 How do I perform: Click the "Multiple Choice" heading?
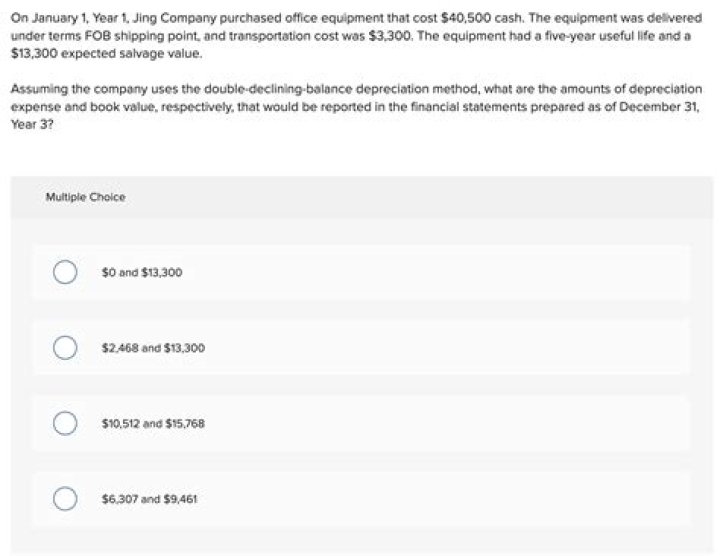coord(85,197)
